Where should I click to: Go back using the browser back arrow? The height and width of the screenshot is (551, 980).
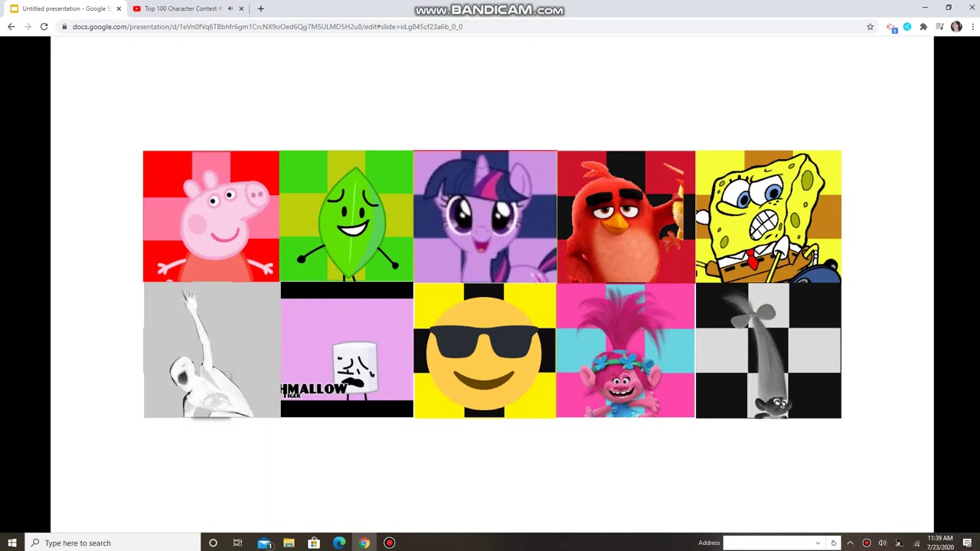click(11, 27)
